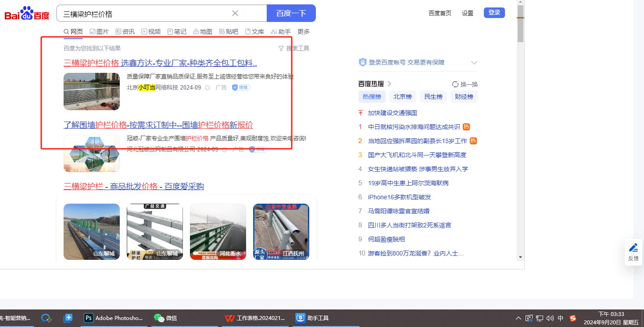The height and width of the screenshot is (327, 644).
Task: Click the volume icon in system tray
Action: 550,318
